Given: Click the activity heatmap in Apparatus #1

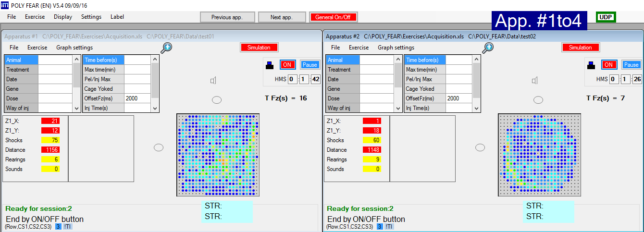Looking at the screenshot, I should pos(218,155).
